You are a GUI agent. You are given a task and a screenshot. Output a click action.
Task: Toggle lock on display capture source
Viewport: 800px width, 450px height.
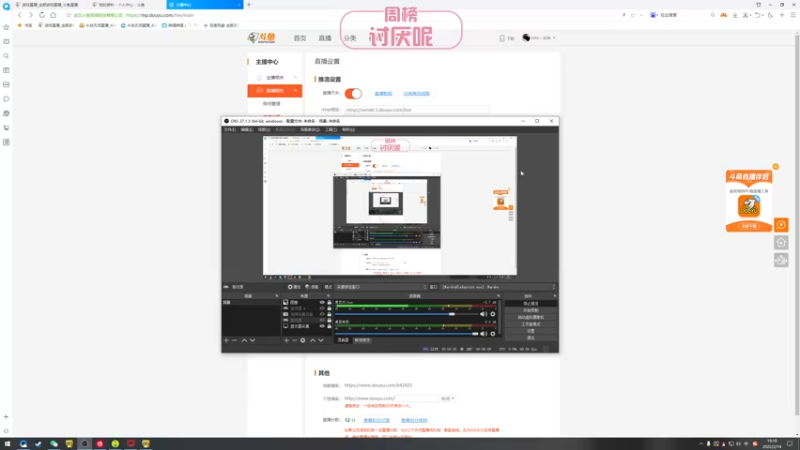pyautogui.click(x=329, y=326)
